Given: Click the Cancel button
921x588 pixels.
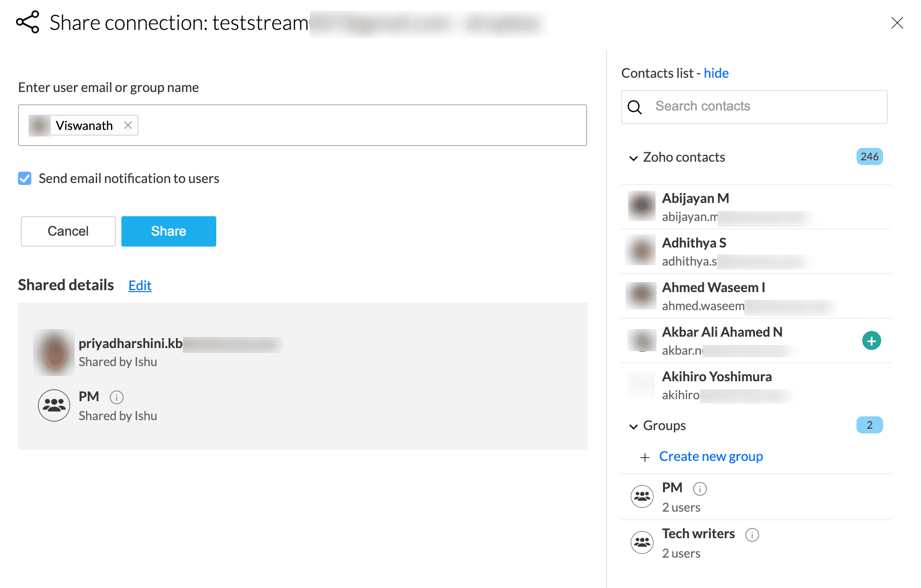Looking at the screenshot, I should click(68, 231).
